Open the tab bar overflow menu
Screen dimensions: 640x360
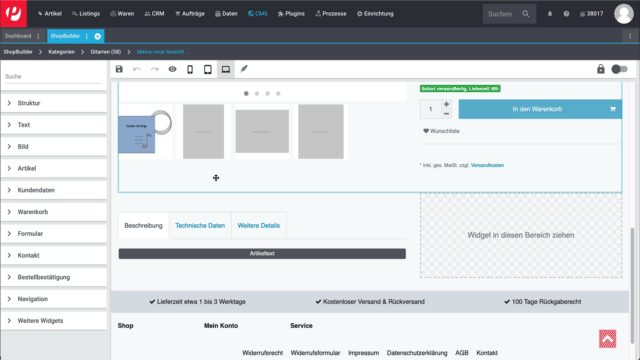pyautogui.click(x=630, y=36)
